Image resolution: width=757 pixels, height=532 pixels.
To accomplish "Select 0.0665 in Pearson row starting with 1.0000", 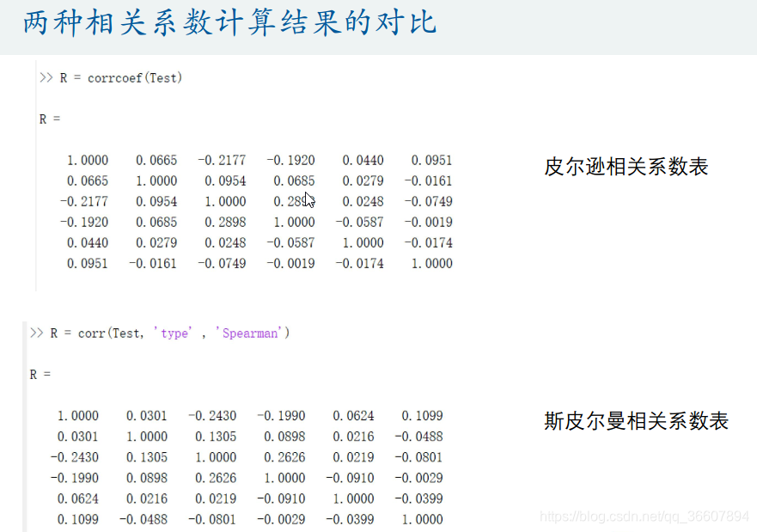I will [156, 160].
